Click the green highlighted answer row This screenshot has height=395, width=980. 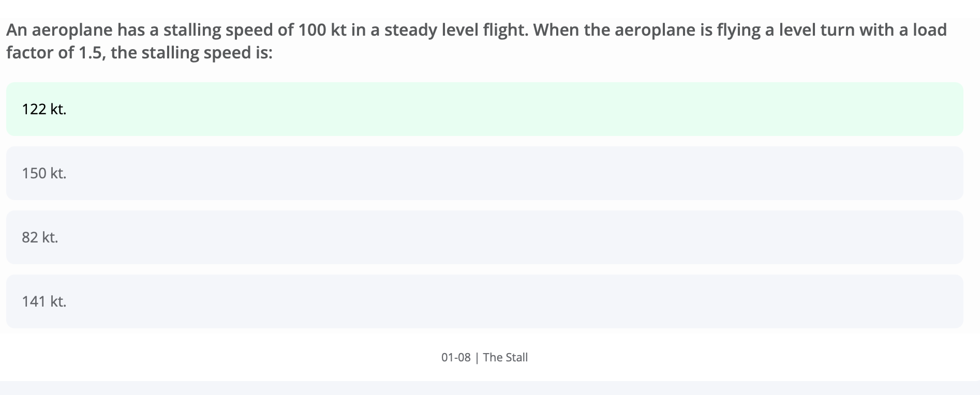[484, 109]
